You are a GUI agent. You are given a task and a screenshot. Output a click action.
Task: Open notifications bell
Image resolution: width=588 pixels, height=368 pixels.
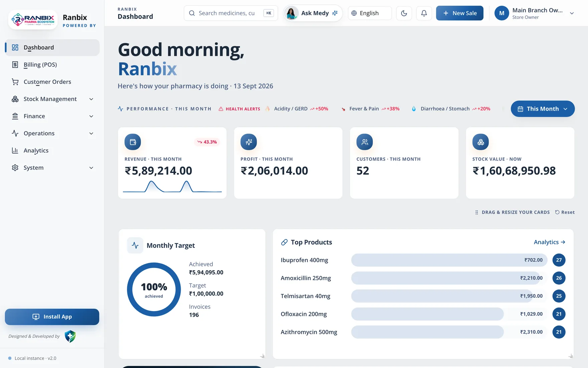click(x=424, y=13)
